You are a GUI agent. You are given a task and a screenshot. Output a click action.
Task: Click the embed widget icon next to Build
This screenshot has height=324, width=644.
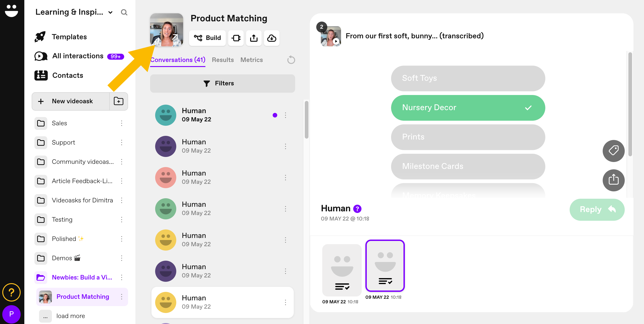pyautogui.click(x=236, y=38)
